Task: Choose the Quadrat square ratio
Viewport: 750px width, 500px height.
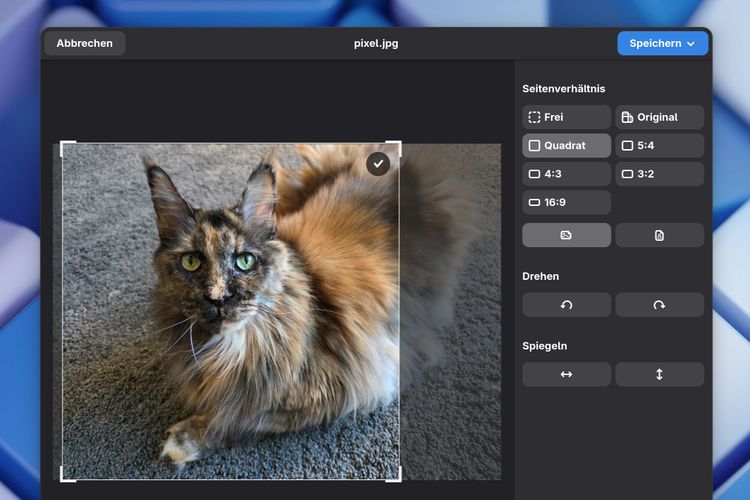Action: (566, 145)
